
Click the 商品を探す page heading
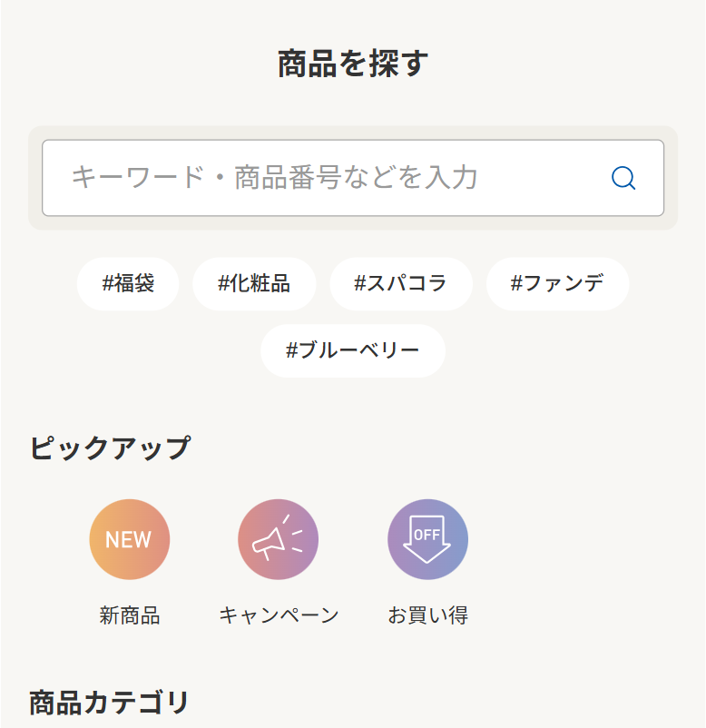(353, 64)
